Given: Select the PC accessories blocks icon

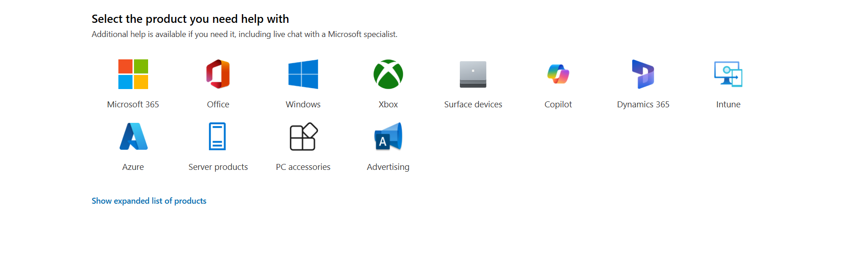Looking at the screenshot, I should pos(303,137).
